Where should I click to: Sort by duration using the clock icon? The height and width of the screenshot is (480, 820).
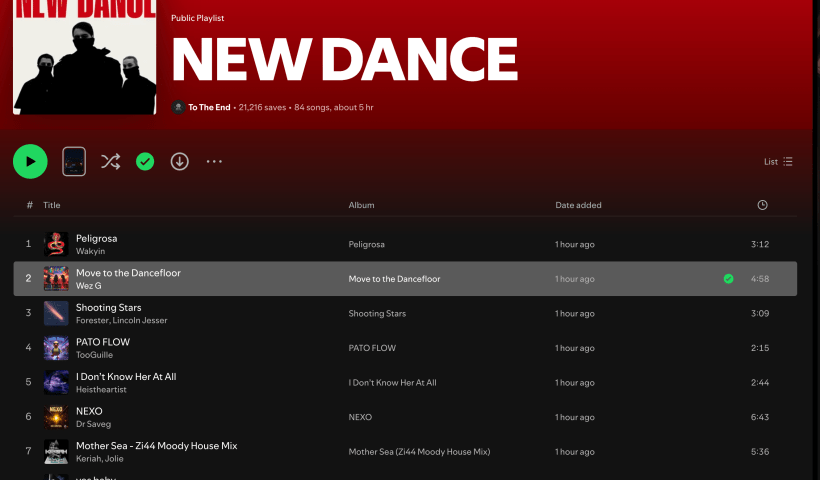(762, 205)
